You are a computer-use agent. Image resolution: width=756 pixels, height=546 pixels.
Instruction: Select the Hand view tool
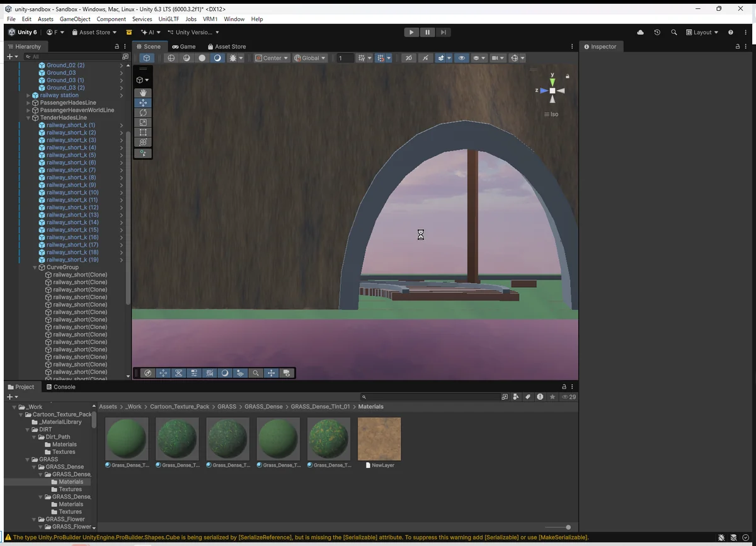coord(143,93)
